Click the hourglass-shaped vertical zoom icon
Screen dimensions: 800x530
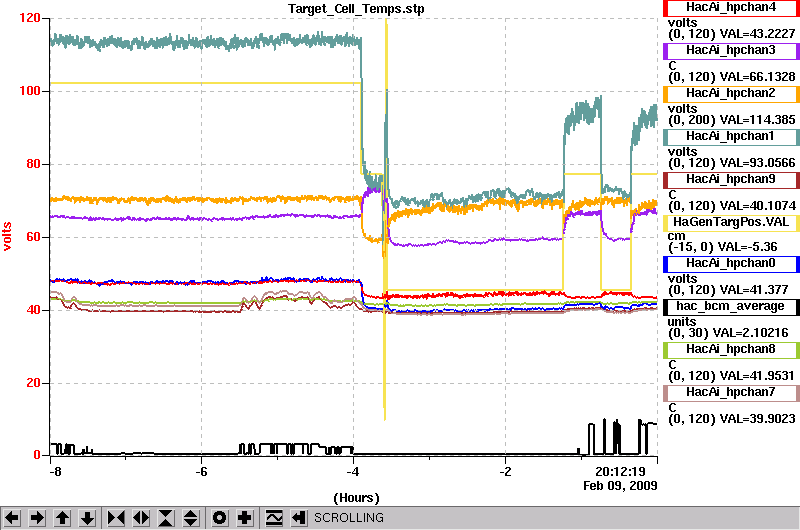(x=166, y=518)
